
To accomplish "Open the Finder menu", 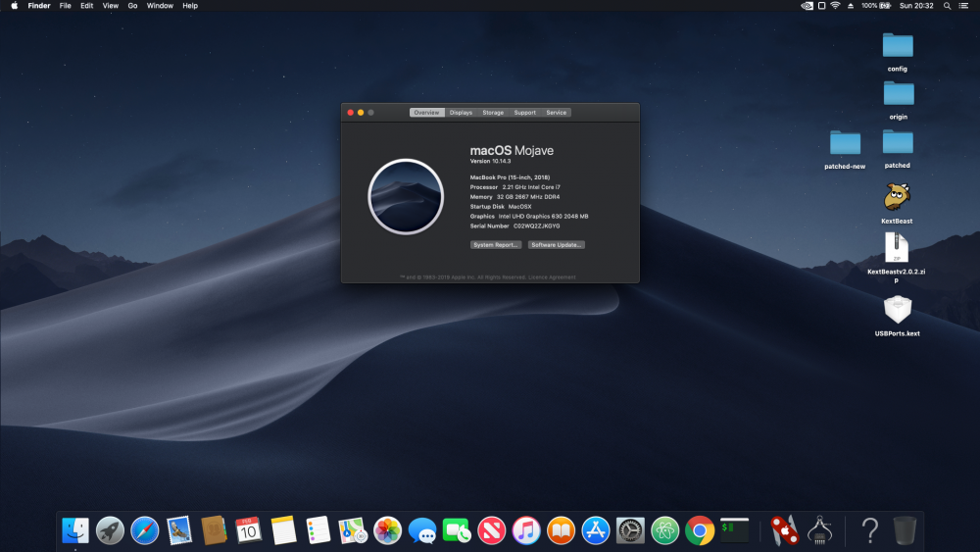I will pyautogui.click(x=39, y=6).
